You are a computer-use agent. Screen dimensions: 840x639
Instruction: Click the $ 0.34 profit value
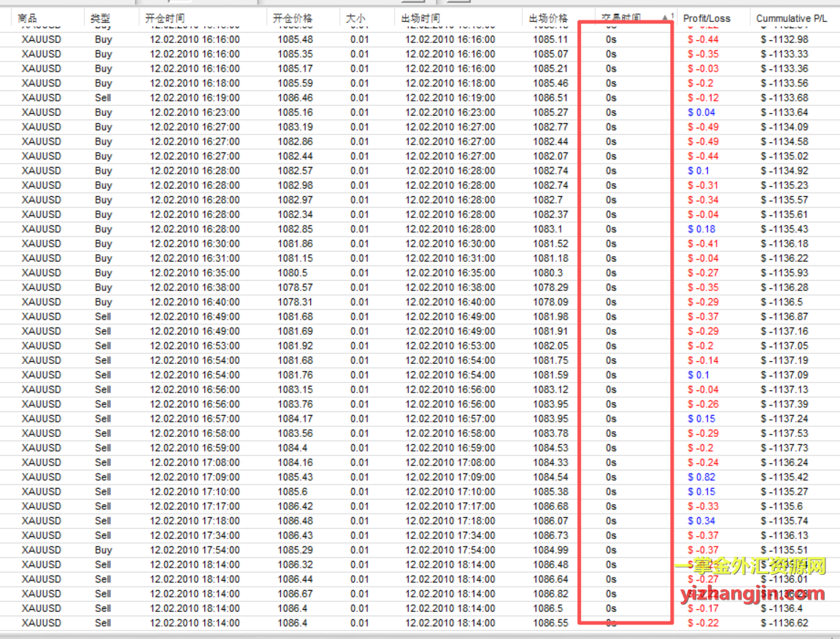(701, 521)
